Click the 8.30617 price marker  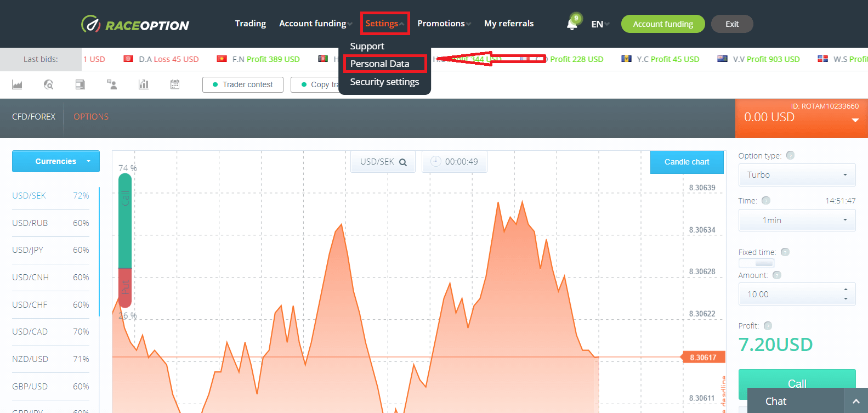[703, 357]
